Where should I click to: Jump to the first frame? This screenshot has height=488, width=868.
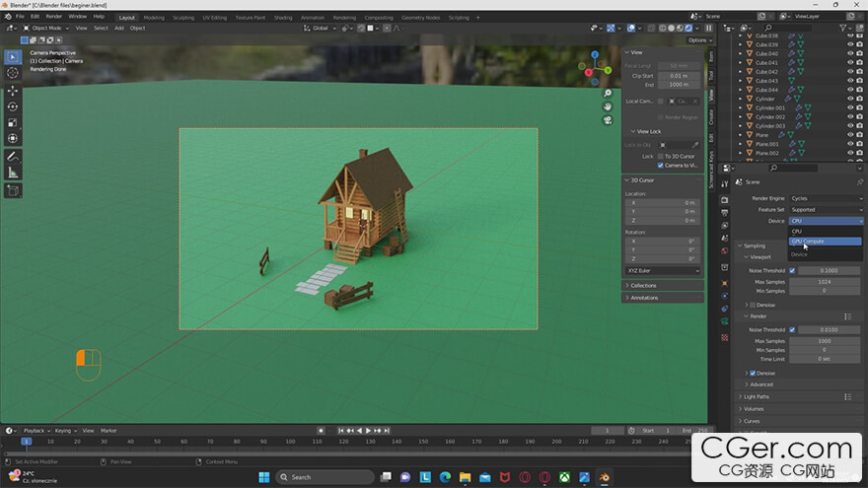pyautogui.click(x=341, y=431)
